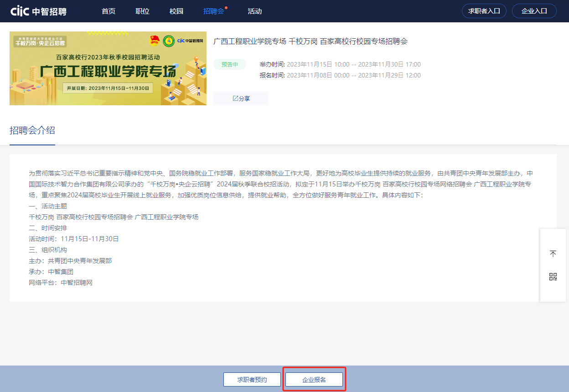Click the 分享 share icon button
The image size is (569, 392).
coord(241,98)
